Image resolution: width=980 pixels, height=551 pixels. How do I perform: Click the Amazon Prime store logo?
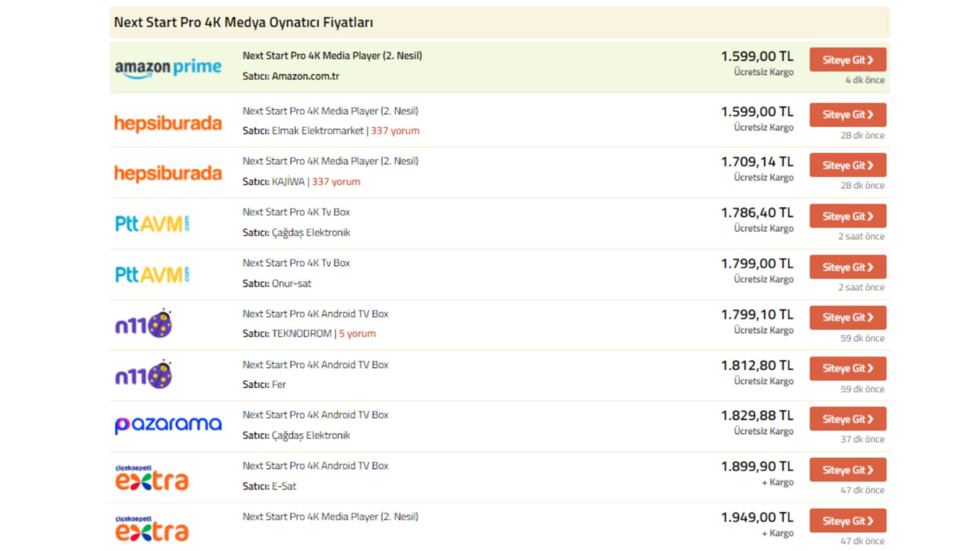(x=168, y=68)
